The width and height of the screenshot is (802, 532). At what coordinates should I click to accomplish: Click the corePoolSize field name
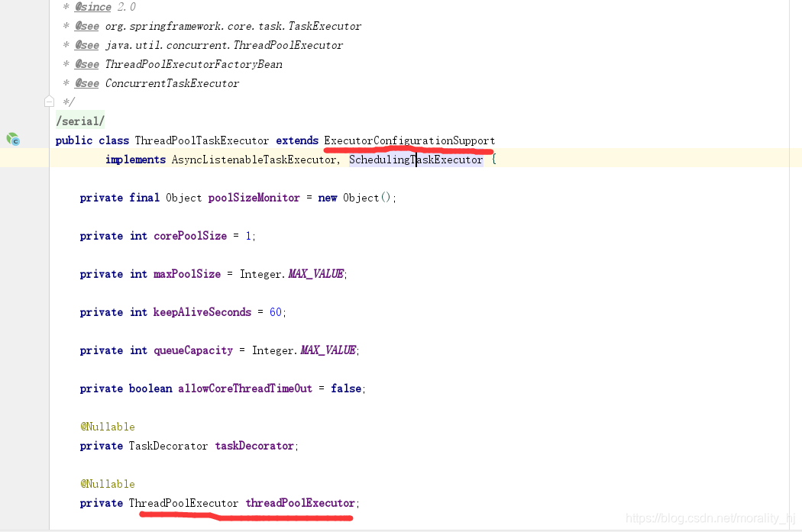click(190, 235)
